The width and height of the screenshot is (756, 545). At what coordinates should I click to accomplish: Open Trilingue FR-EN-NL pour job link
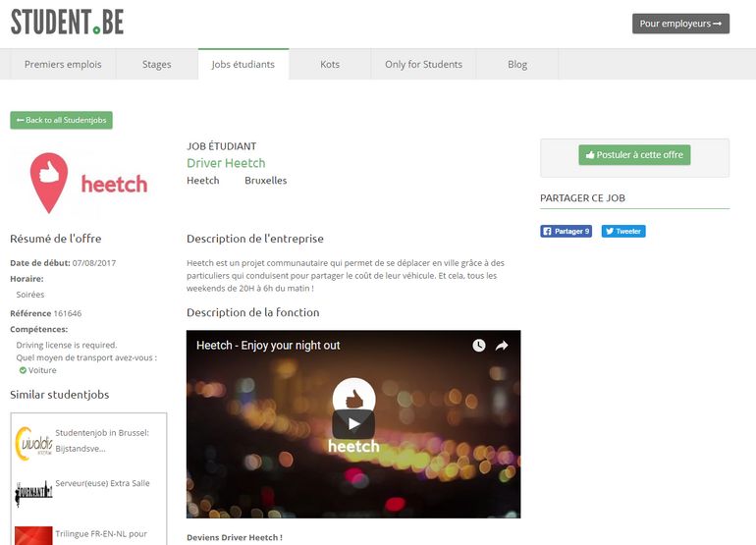point(101,534)
